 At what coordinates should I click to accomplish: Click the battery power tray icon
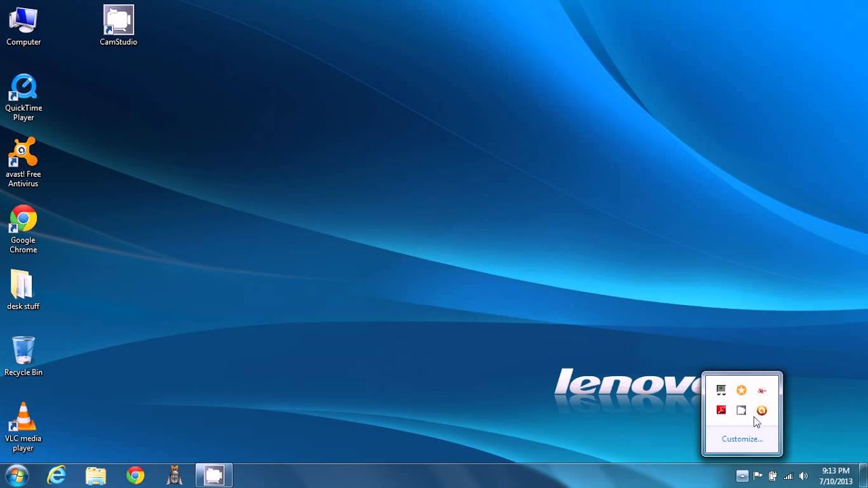tap(772, 476)
